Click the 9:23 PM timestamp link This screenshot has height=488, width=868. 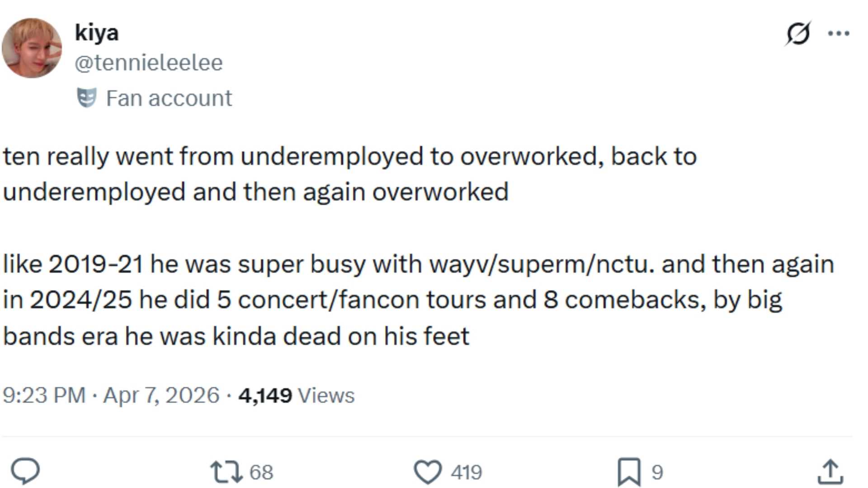click(44, 395)
